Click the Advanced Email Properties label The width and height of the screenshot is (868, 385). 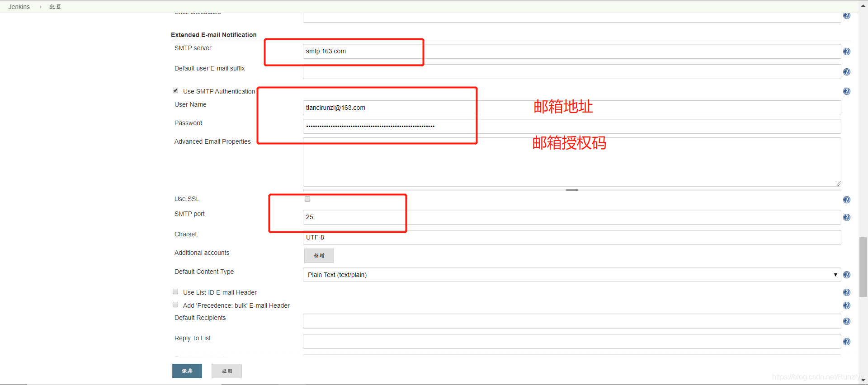212,141
